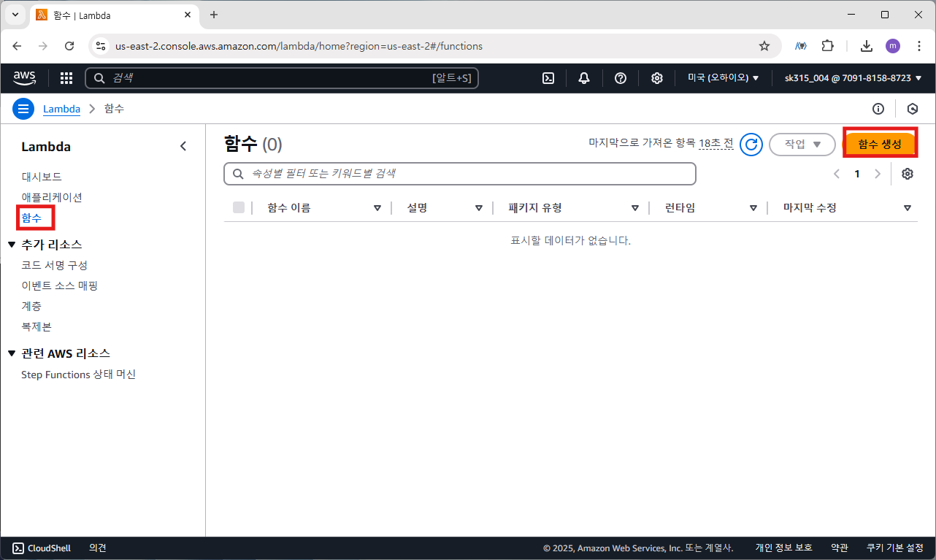Open 이벤트 소스 매핑 page
Image resolution: width=936 pixels, height=560 pixels.
point(60,285)
